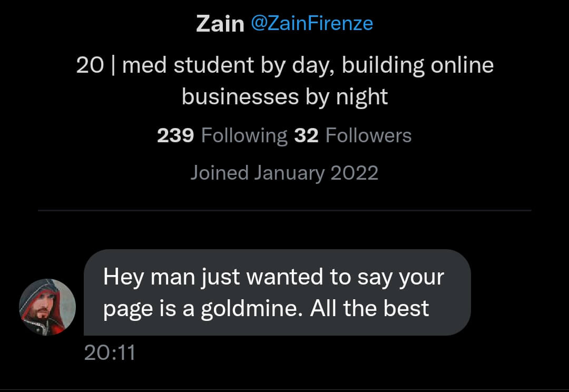Click the display name Zain
The height and width of the screenshot is (392, 569).
point(220,23)
